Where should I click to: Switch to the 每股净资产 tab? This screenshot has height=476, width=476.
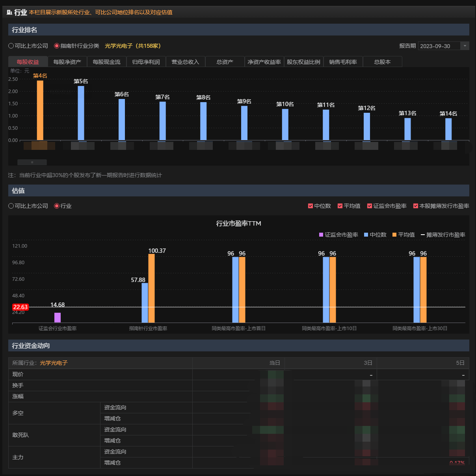[67, 62]
